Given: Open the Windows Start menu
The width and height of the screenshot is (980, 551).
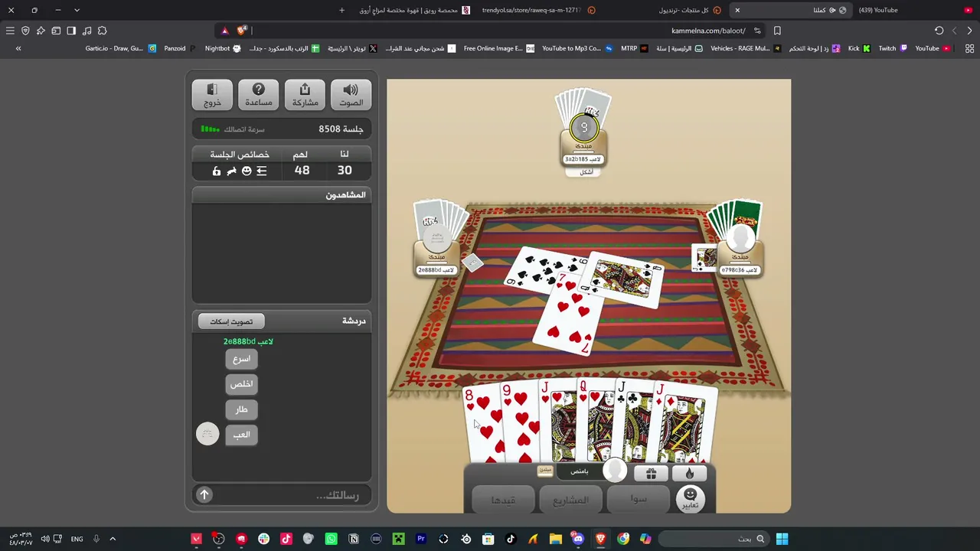Looking at the screenshot, I should click(782, 539).
